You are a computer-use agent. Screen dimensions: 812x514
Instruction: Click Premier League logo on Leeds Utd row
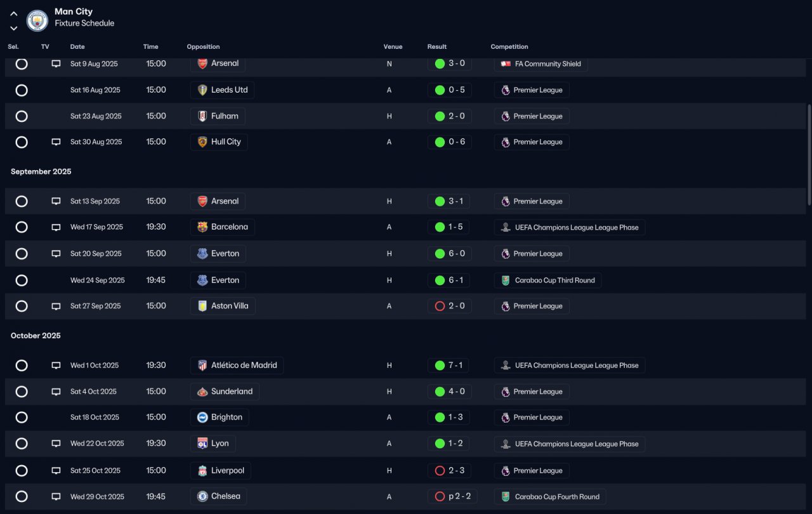point(506,90)
